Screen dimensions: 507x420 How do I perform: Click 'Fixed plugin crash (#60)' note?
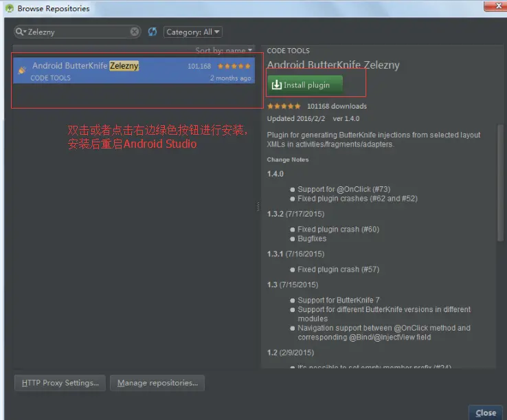(x=338, y=229)
